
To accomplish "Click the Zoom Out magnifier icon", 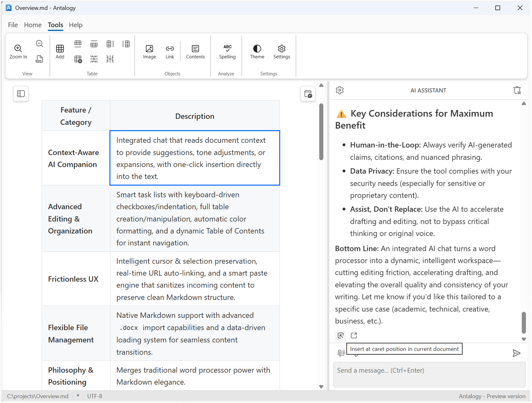I will [39, 44].
